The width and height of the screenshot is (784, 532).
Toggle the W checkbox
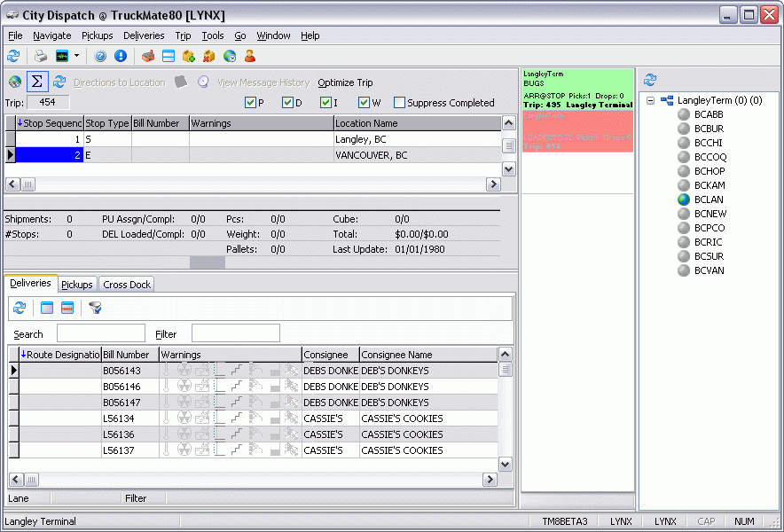click(365, 103)
